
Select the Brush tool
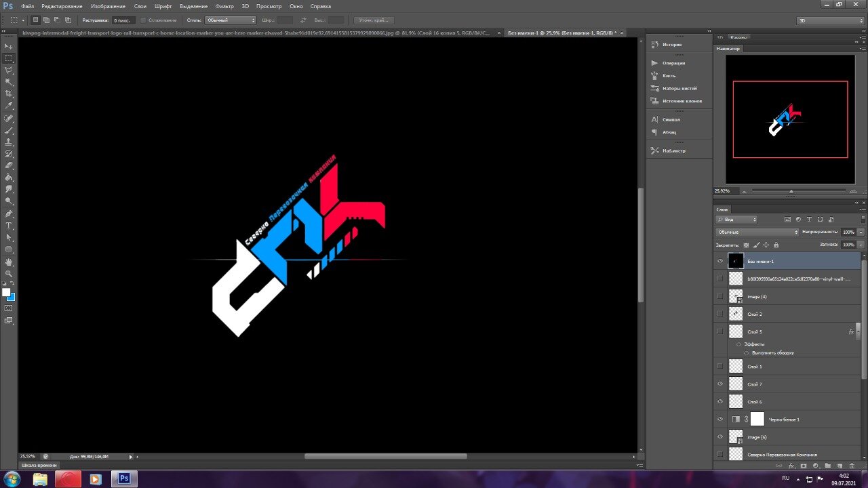point(9,130)
